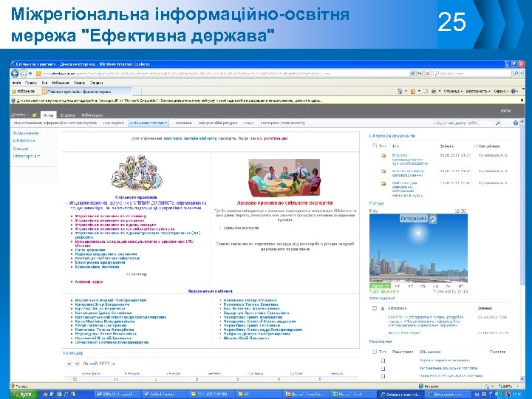
Task: Click the Refresh page icon
Action: tap(420, 73)
